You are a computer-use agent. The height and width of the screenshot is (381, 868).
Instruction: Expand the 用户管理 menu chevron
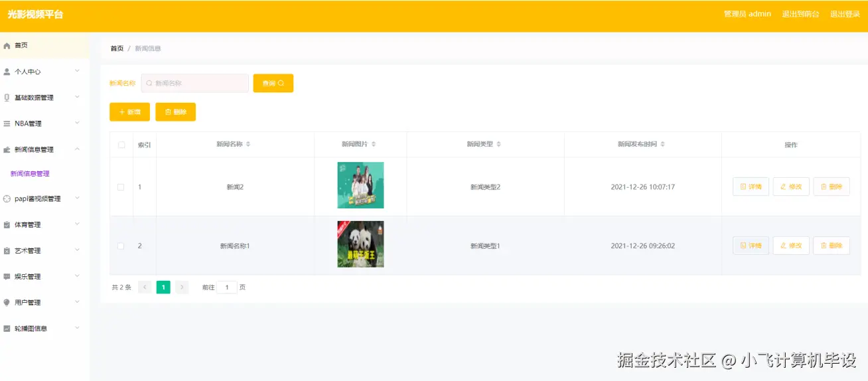point(77,301)
